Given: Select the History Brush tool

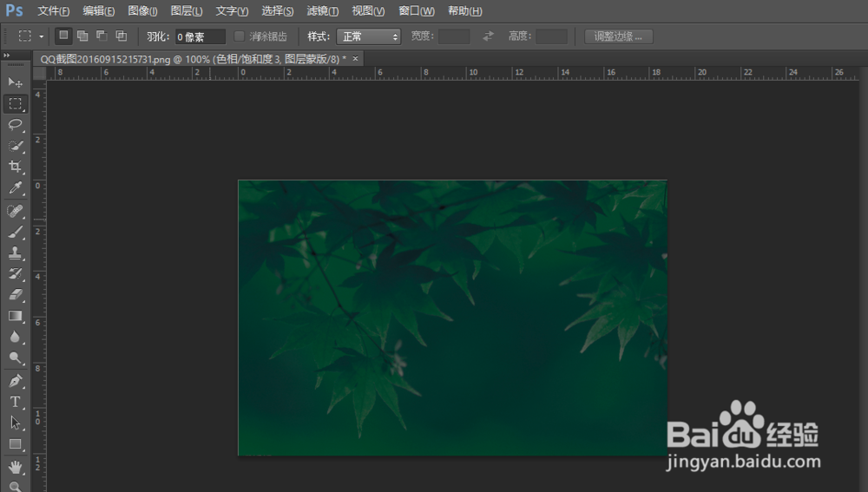Looking at the screenshot, I should [15, 274].
